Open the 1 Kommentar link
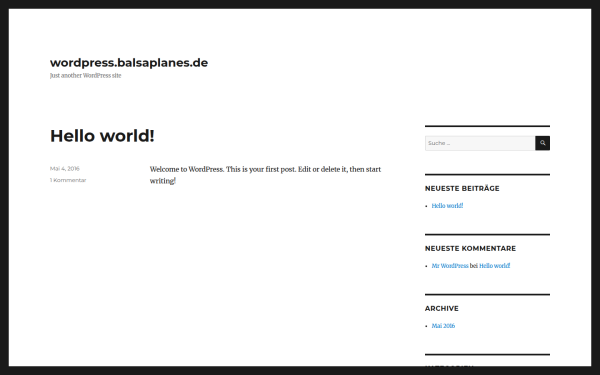Image resolution: width=600 pixels, height=375 pixels. 68,180
